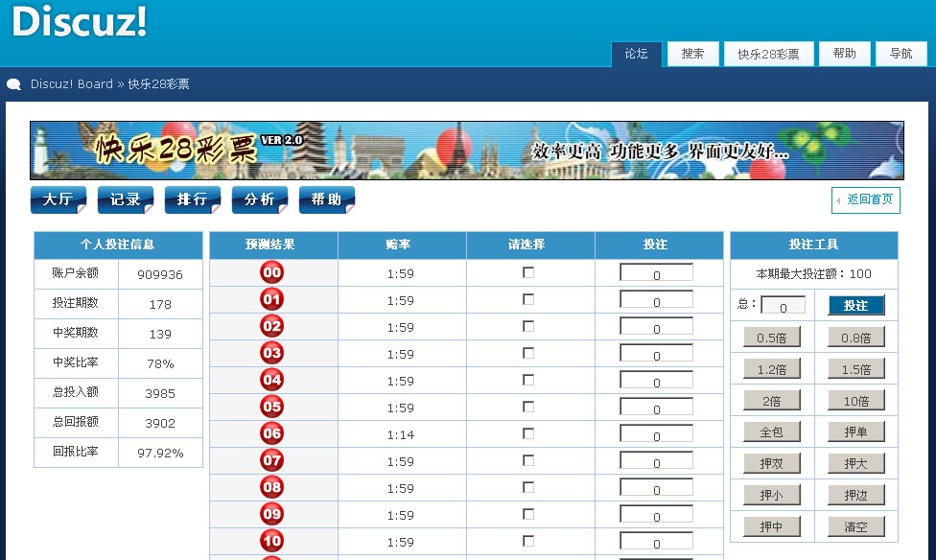936x560 pixels.
Task: Click the red 01 number ball
Action: (271, 300)
